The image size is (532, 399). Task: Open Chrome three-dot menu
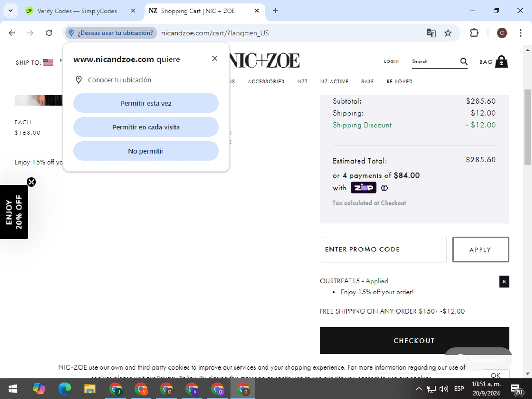[521, 33]
